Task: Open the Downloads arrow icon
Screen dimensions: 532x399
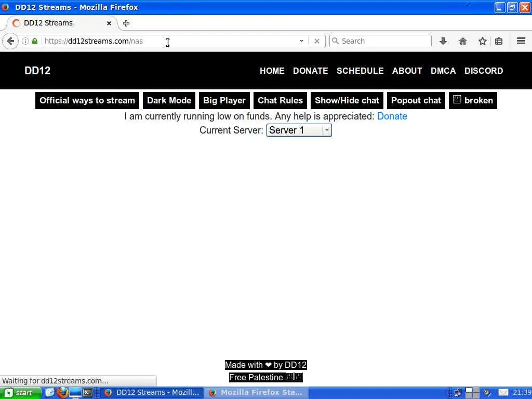Action: (443, 41)
